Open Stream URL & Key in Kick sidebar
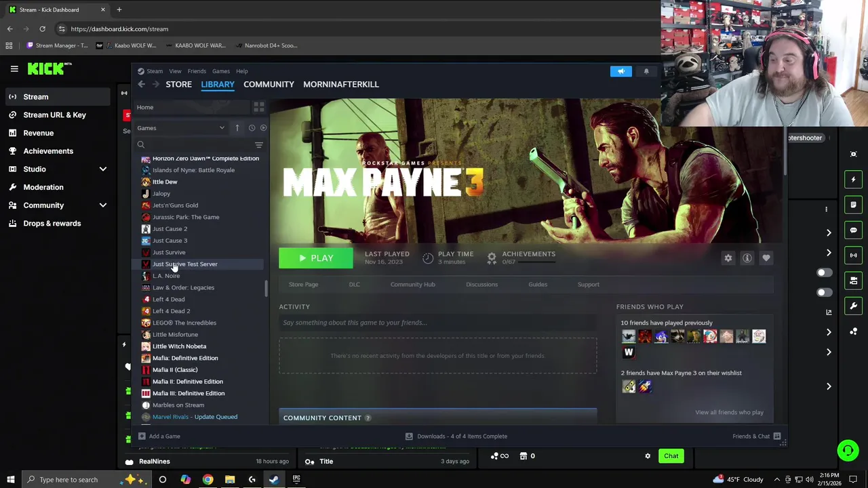868x488 pixels. (54, 115)
